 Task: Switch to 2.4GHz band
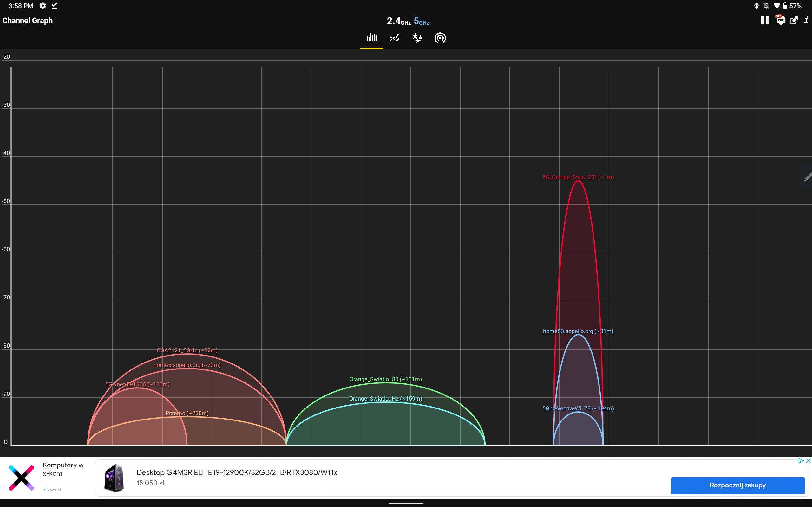[x=398, y=21]
